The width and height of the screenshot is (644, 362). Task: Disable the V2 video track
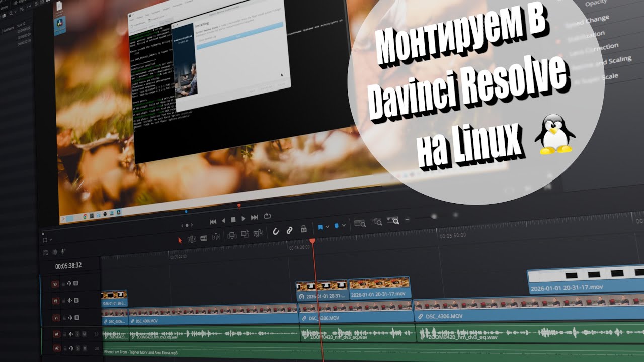[76, 300]
